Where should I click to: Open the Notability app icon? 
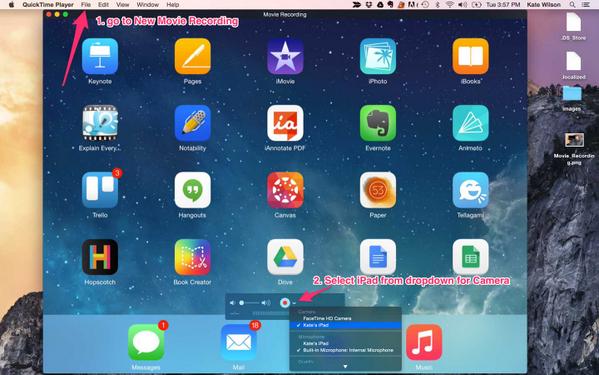tap(193, 123)
